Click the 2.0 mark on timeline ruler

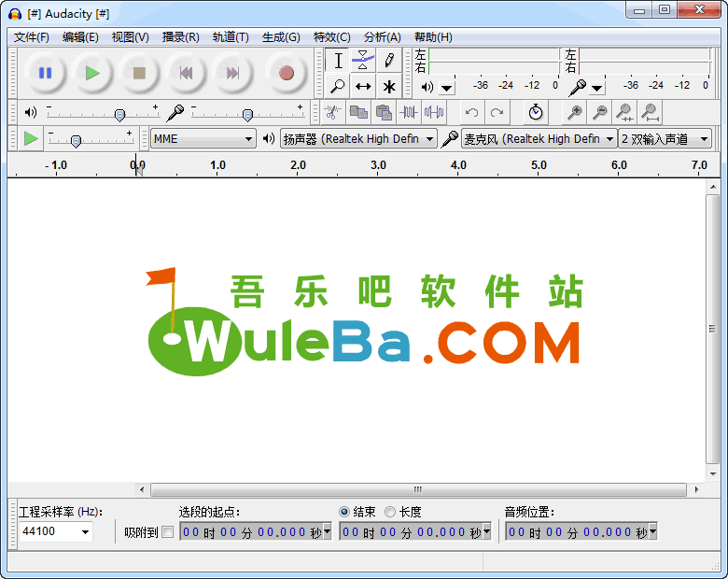point(298,165)
